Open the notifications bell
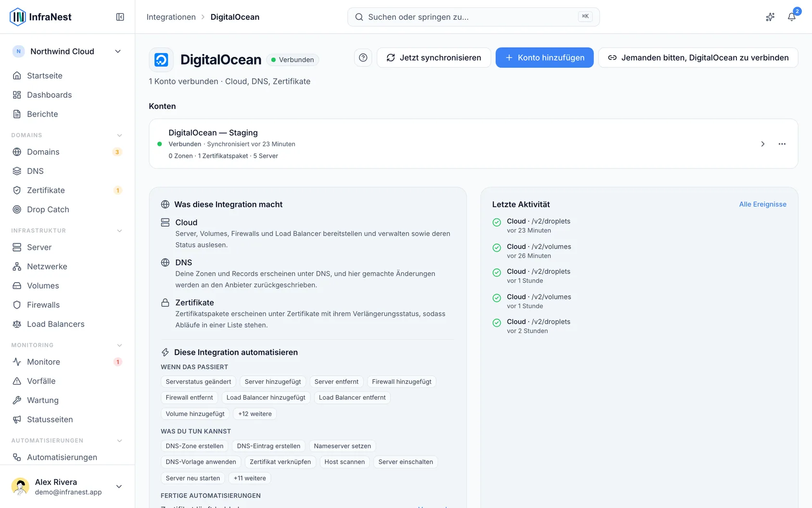812x508 pixels. point(791,17)
